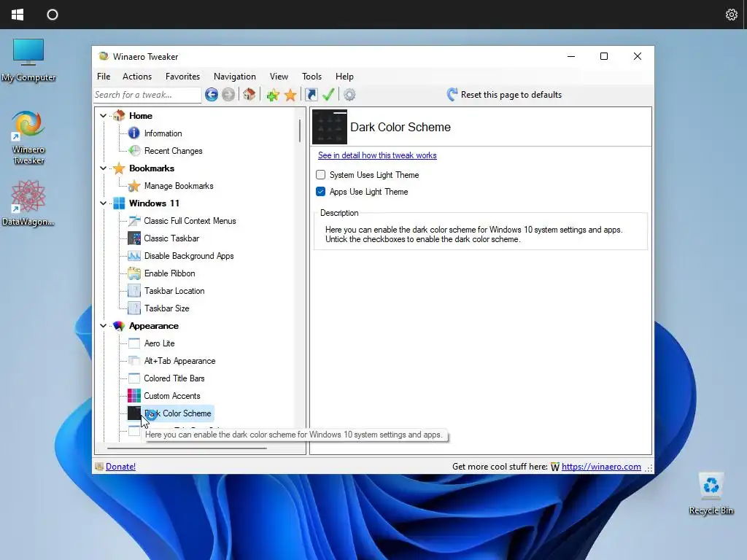This screenshot has width=747, height=560.
Task: Select Disable Background Apps item
Action: [189, 256]
